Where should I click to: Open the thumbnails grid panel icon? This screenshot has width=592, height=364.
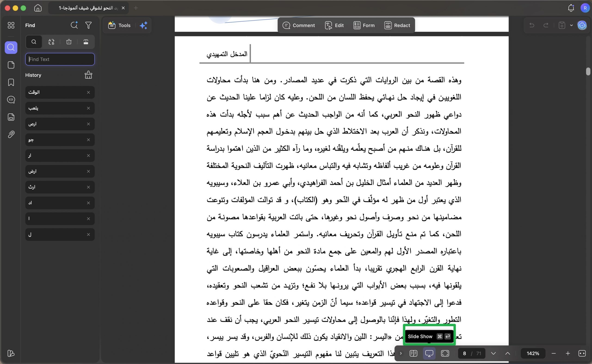11,25
